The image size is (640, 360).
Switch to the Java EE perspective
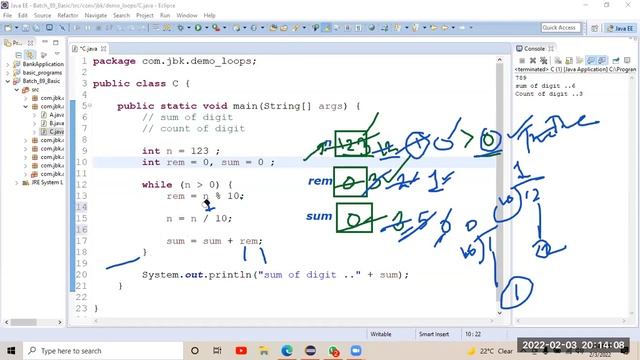pyautogui.click(x=620, y=28)
